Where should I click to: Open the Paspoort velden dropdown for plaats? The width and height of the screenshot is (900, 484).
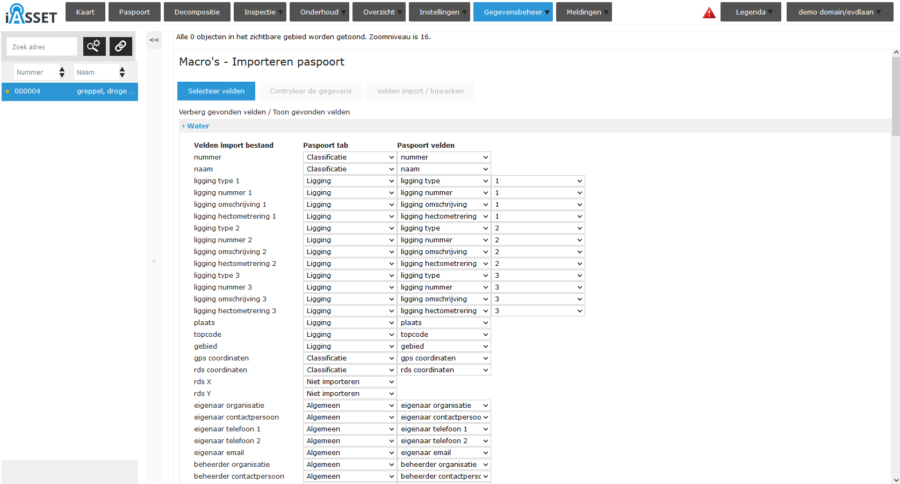pyautogui.click(x=444, y=323)
